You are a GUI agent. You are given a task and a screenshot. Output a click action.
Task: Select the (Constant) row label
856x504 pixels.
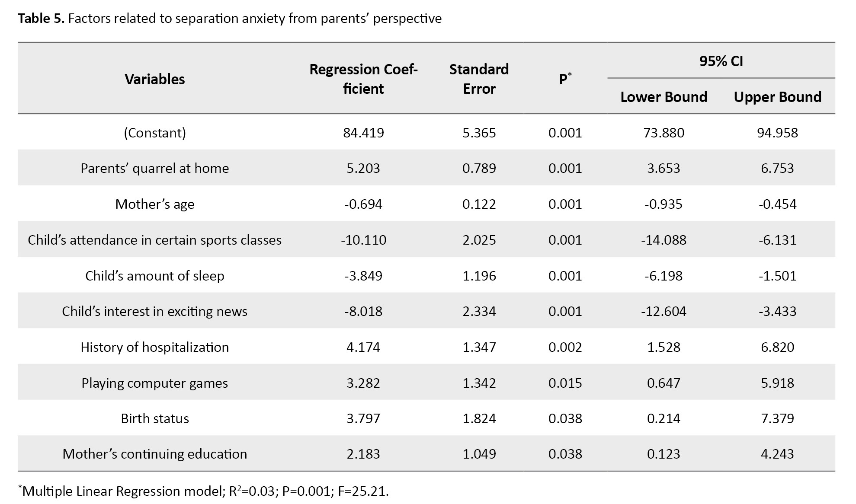(x=154, y=132)
